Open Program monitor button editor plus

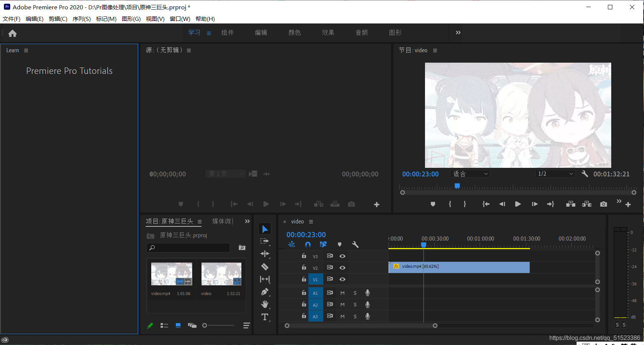click(x=628, y=204)
